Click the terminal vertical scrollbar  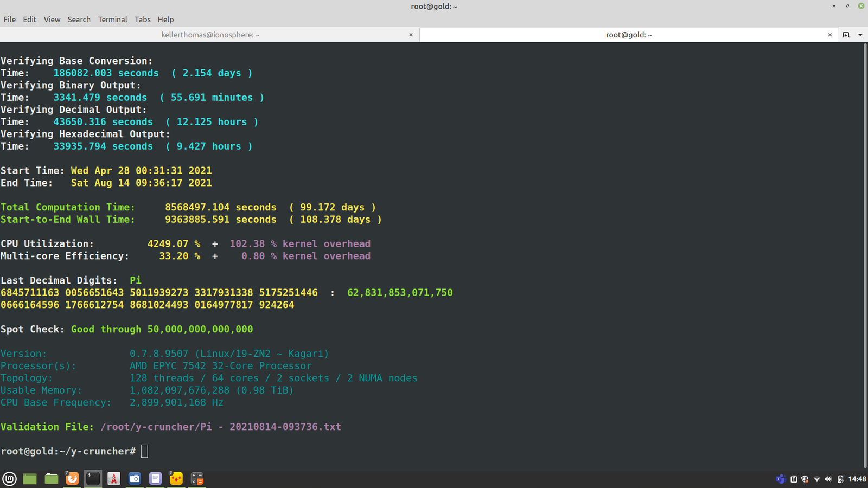[865, 255]
